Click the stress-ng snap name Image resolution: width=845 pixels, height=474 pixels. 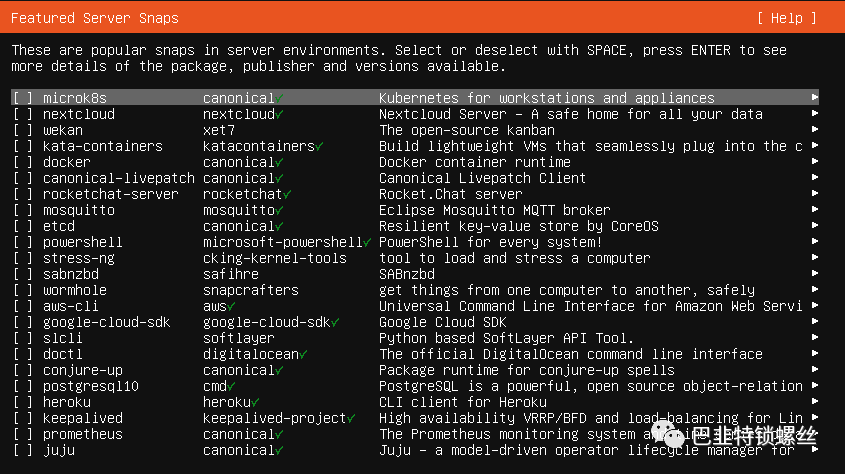click(x=78, y=258)
